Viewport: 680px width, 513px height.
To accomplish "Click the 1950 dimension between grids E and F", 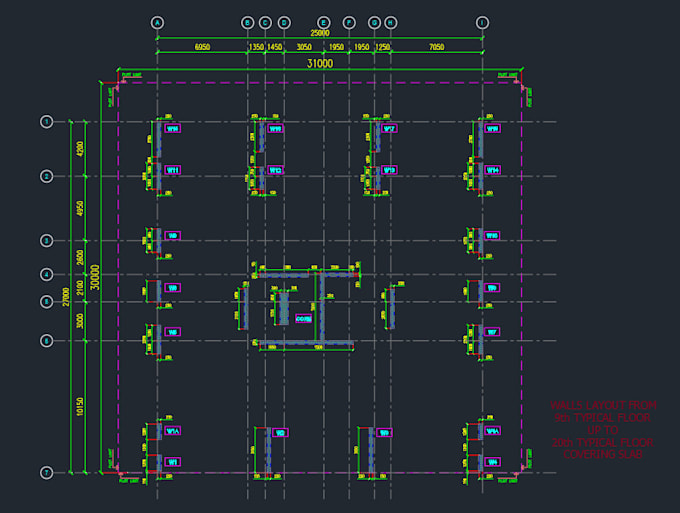I will [x=336, y=47].
